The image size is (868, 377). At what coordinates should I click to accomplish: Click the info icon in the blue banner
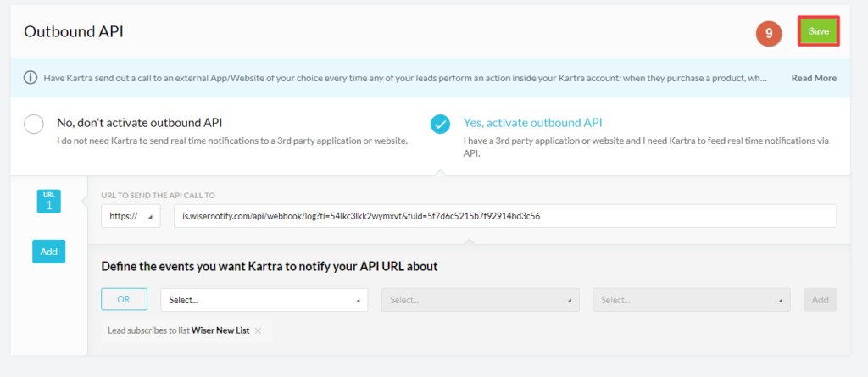pyautogui.click(x=31, y=78)
